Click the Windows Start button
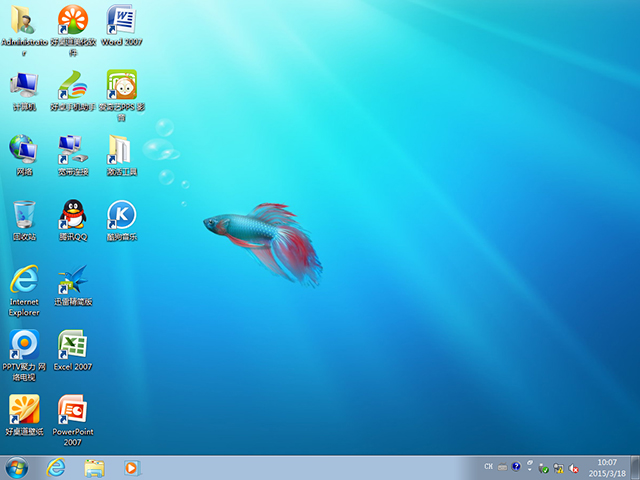This screenshot has width=640, height=480. [x=17, y=467]
